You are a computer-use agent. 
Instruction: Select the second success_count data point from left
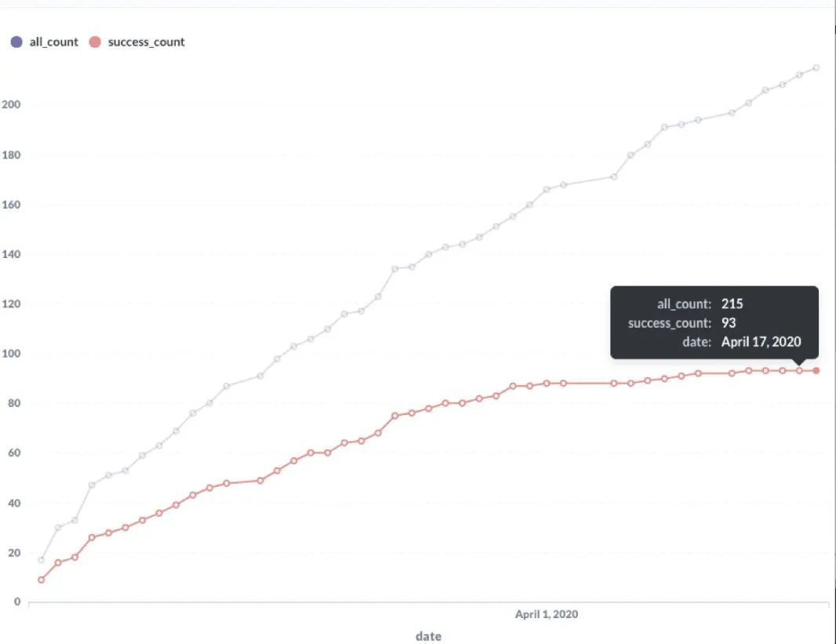[58, 562]
